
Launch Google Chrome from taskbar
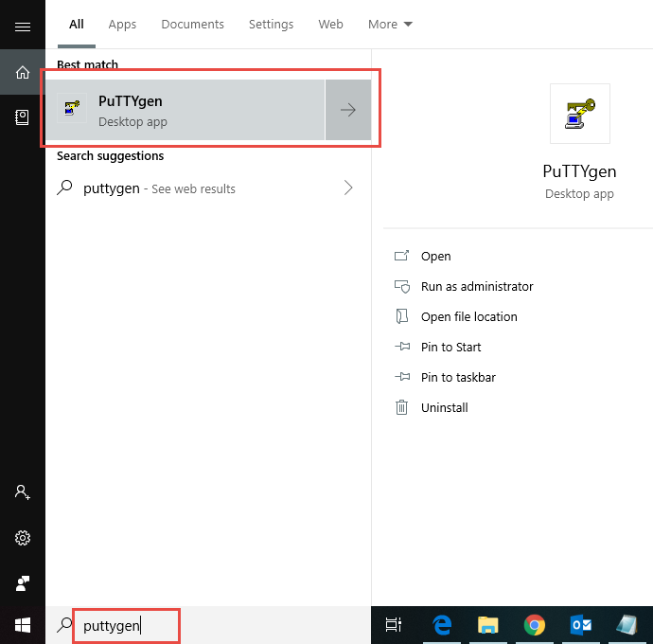[x=535, y=625]
